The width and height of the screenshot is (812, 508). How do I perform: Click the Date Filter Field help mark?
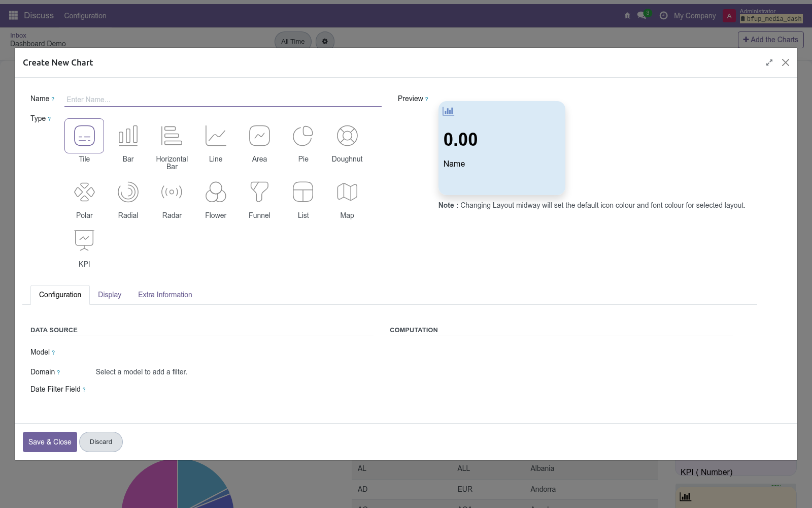[x=84, y=390]
